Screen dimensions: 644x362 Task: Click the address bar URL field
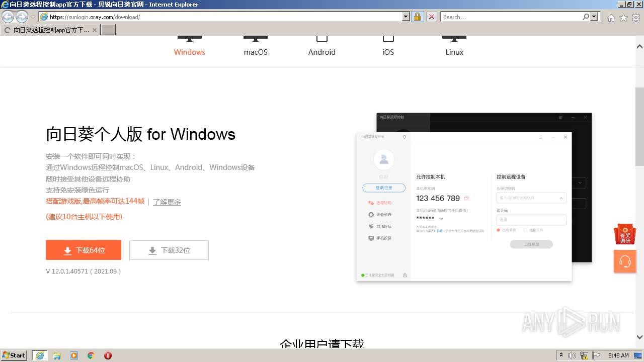225,17
